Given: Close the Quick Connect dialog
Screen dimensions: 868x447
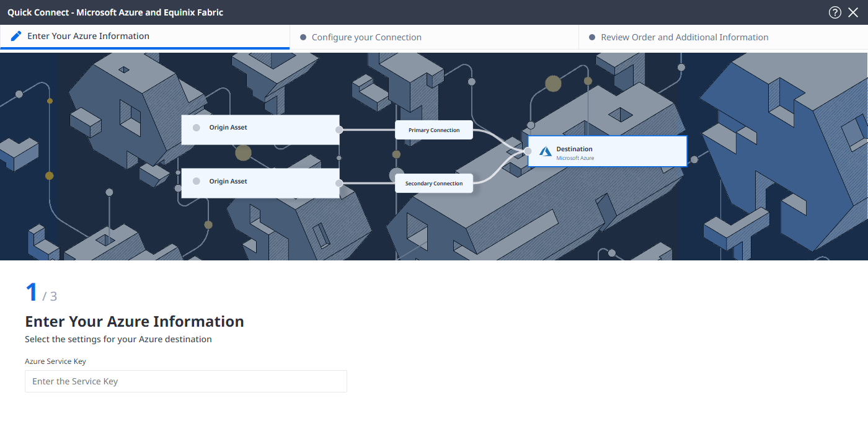Looking at the screenshot, I should tap(853, 12).
